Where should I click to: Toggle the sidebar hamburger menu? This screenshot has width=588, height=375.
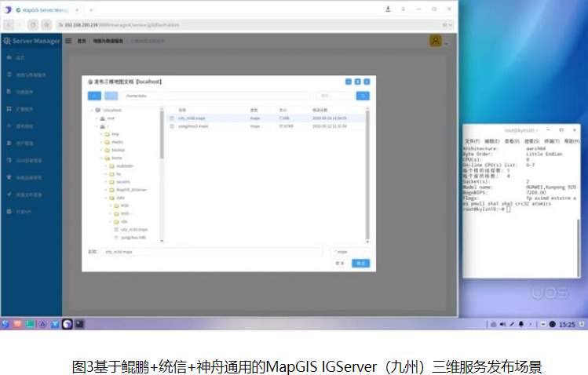68,41
